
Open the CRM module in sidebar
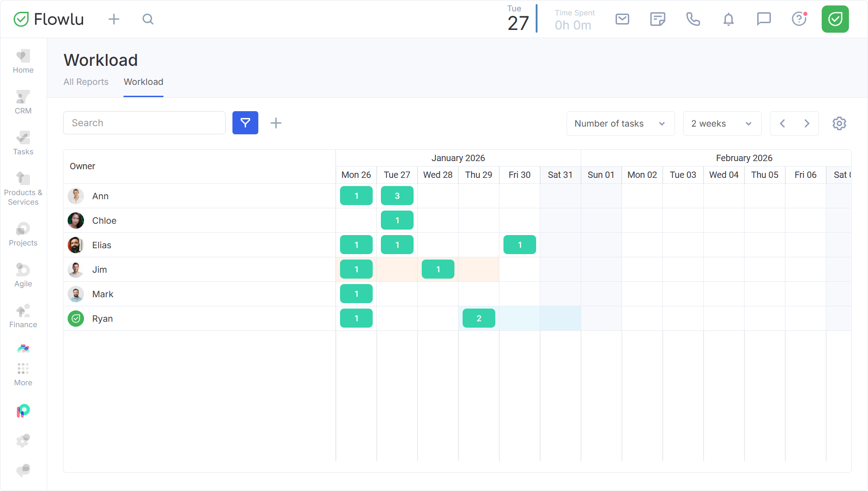click(23, 103)
